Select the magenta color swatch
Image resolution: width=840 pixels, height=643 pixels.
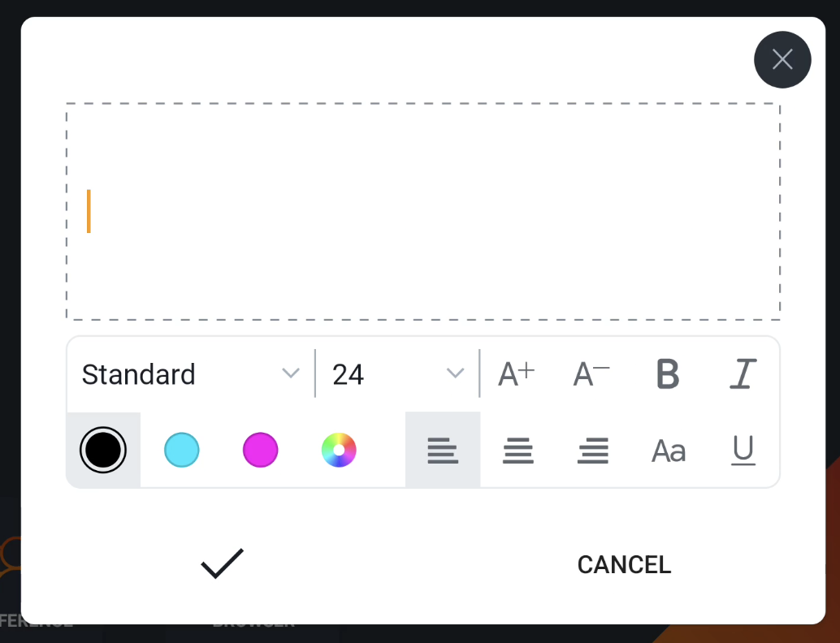pos(260,450)
